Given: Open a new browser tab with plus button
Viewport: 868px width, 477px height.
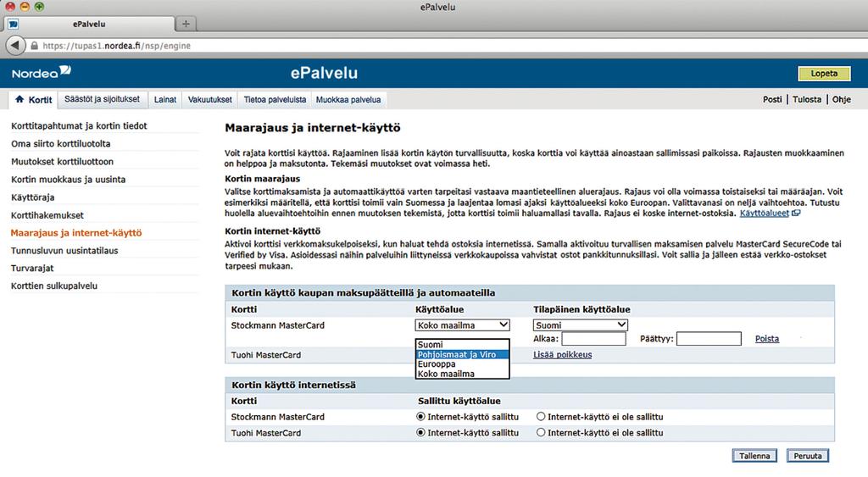Looking at the screenshot, I should 186,24.
